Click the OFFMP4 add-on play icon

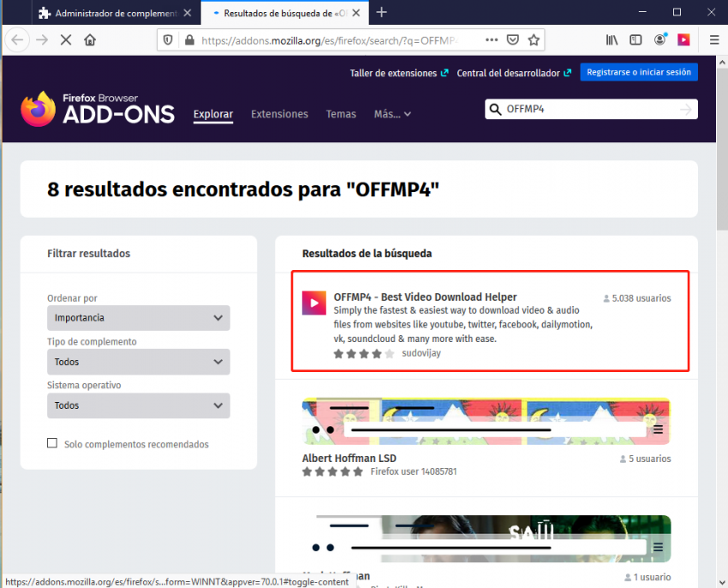click(313, 303)
